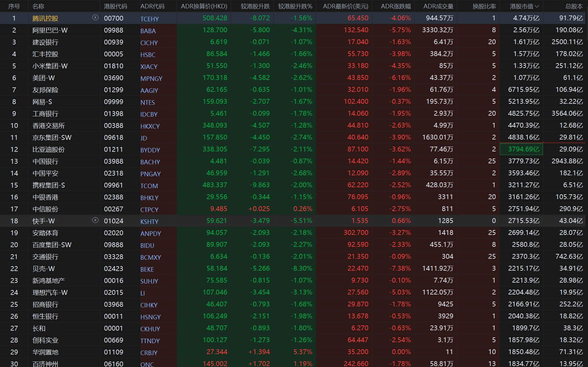The width and height of the screenshot is (588, 367).
Task: Open ADR code MPNGY
Action: (151, 79)
